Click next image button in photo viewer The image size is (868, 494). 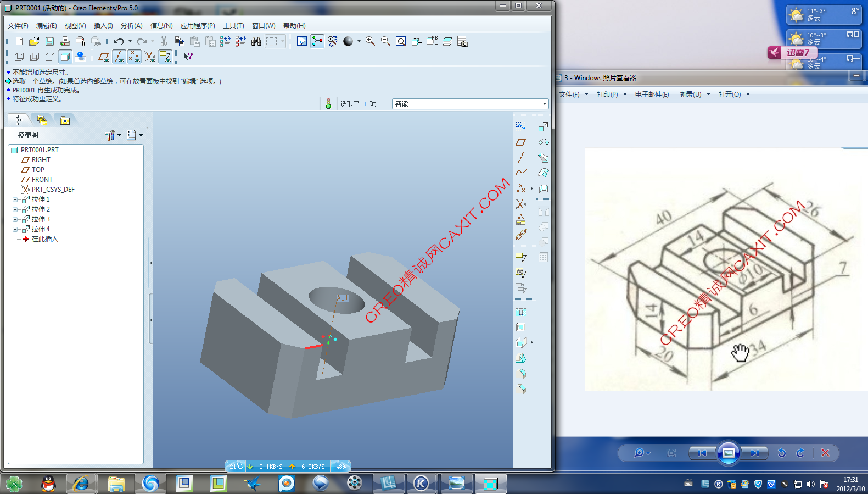click(x=755, y=453)
